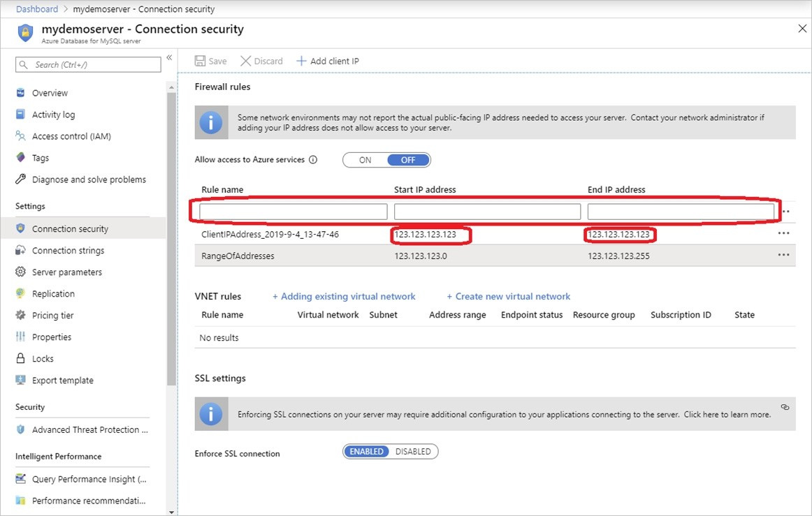Click Create new virtual network link
The width and height of the screenshot is (812, 516).
[x=509, y=296]
